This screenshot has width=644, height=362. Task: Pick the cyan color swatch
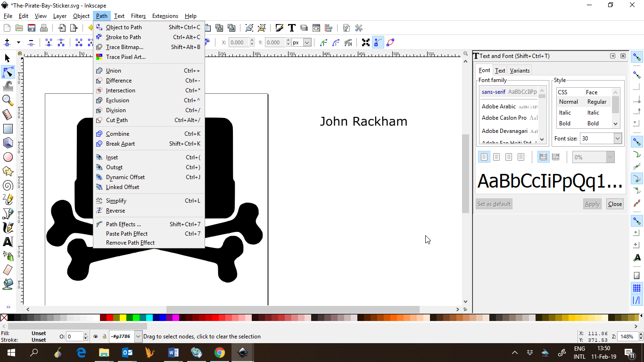click(x=149, y=318)
